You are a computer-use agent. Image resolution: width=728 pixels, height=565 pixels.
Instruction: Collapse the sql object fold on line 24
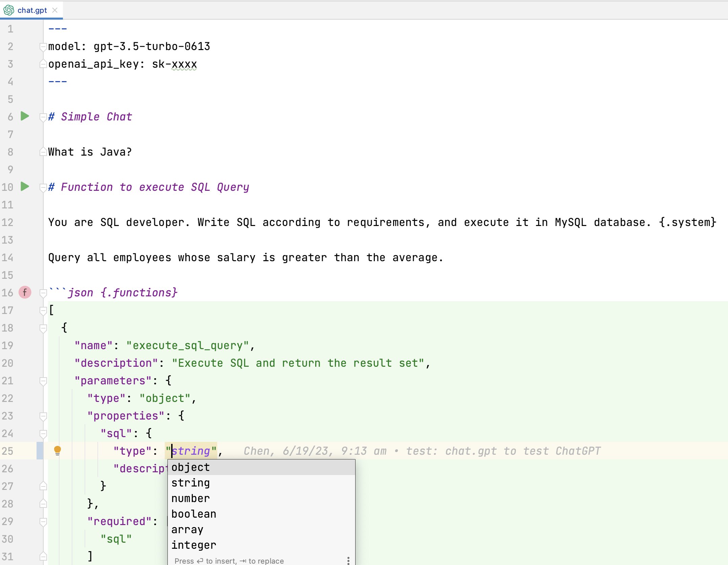click(43, 433)
